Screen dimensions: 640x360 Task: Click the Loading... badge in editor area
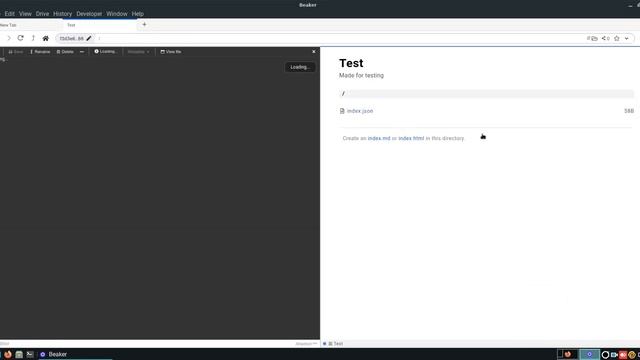pyautogui.click(x=300, y=67)
